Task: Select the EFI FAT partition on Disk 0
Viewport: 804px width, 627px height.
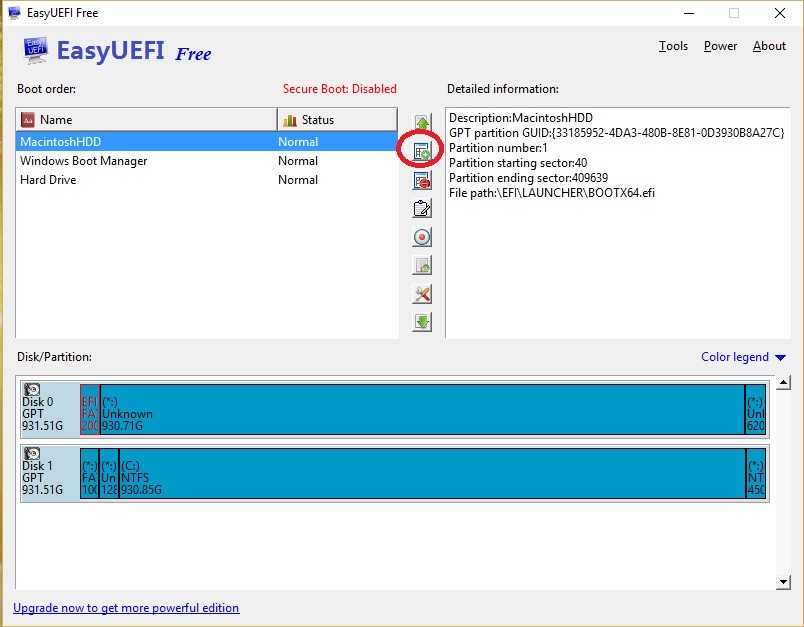Action: (x=90, y=409)
